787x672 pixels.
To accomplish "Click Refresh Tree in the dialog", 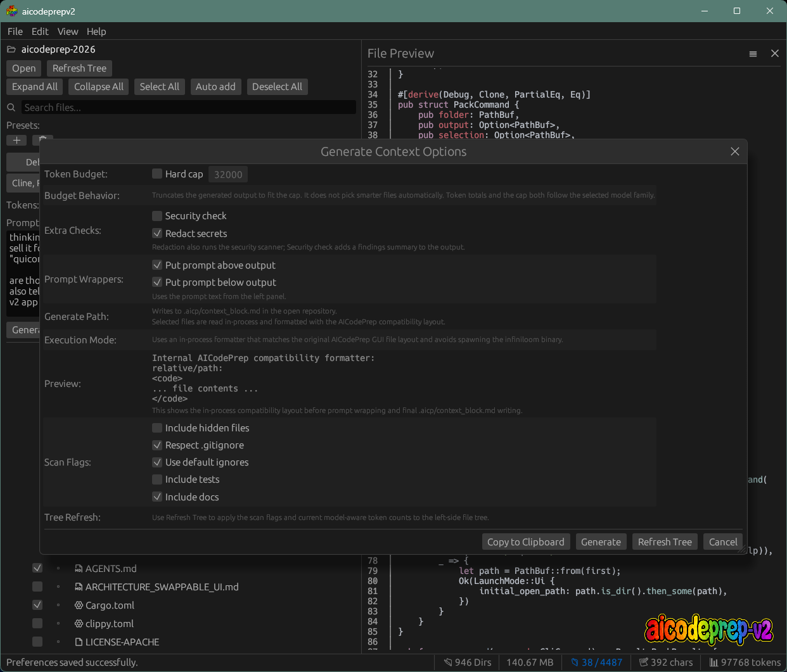I will pos(665,542).
